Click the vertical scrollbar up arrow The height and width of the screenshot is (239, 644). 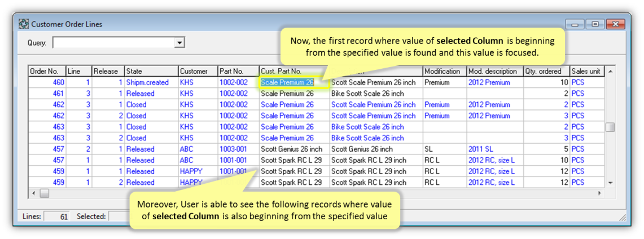(610, 72)
